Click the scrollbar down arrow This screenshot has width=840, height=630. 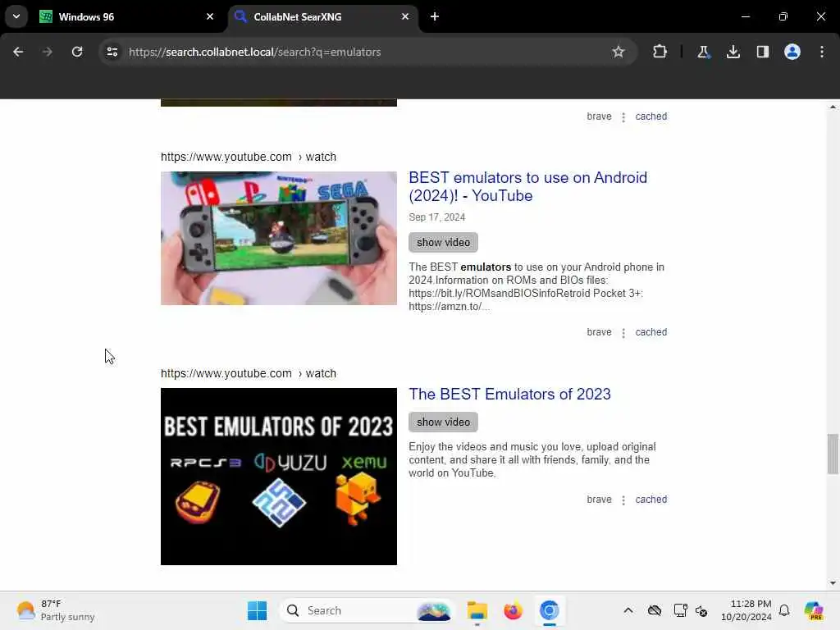(832, 583)
